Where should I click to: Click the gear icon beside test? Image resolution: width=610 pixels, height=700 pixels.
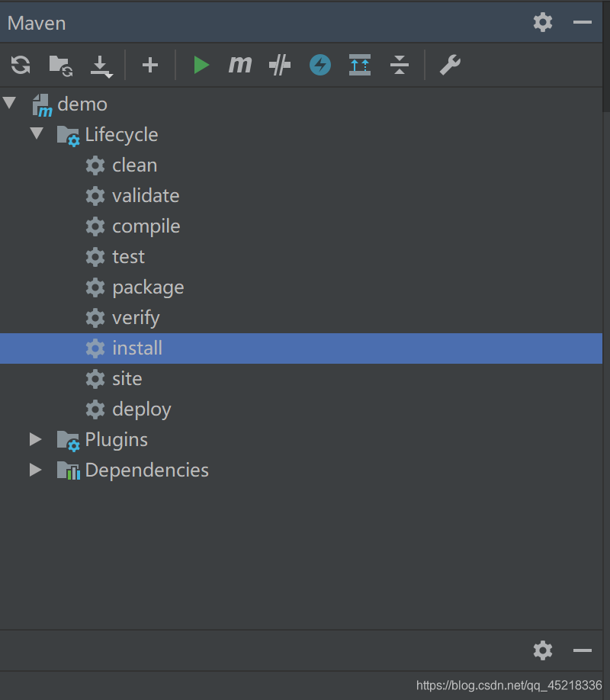95,257
